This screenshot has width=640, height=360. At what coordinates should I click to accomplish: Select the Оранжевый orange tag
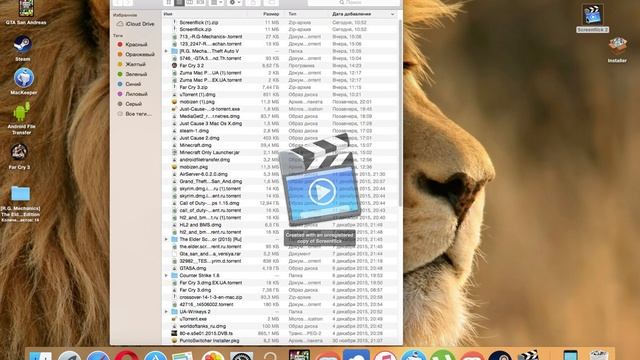[136, 54]
